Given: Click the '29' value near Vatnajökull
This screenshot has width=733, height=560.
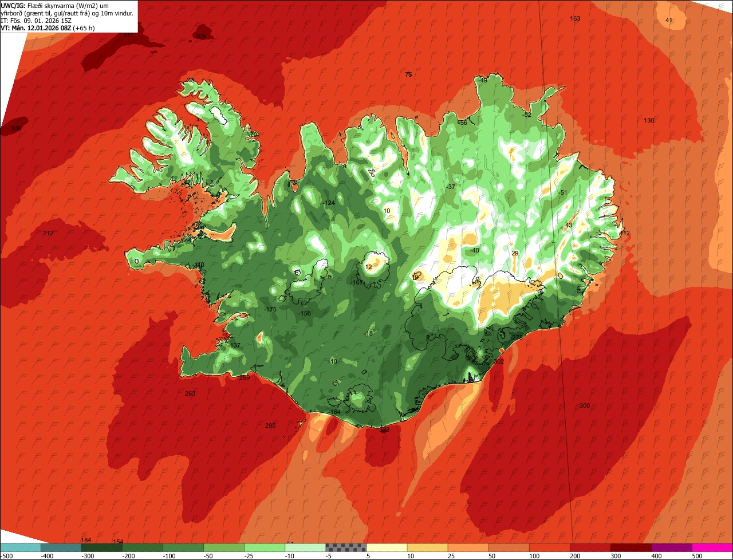Looking at the screenshot, I should click(515, 253).
